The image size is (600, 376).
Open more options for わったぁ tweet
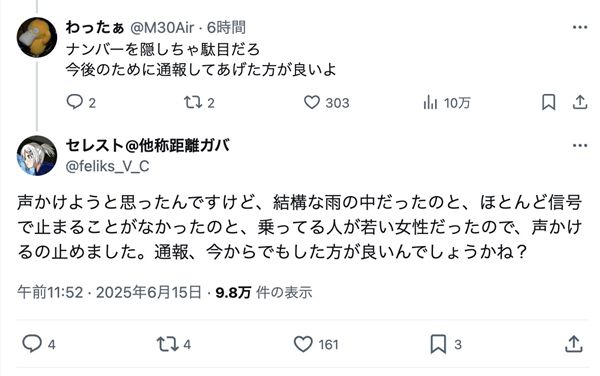580,27
